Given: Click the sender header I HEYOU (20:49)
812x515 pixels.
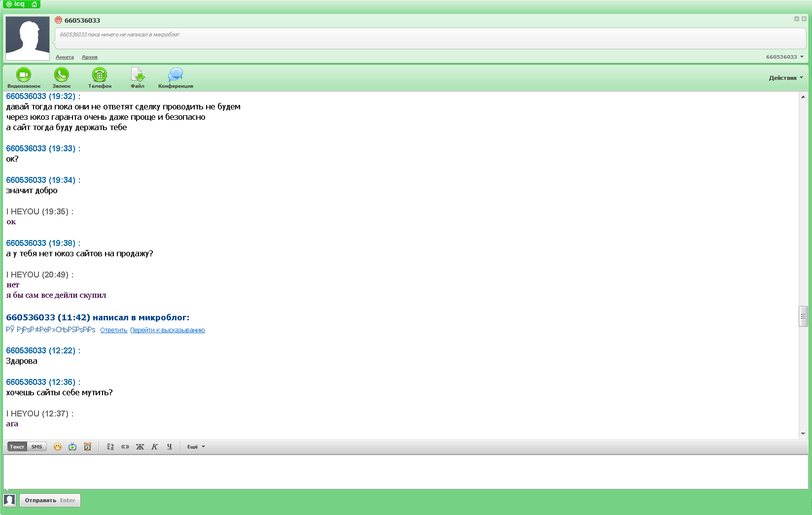Looking at the screenshot, I should [x=40, y=275].
